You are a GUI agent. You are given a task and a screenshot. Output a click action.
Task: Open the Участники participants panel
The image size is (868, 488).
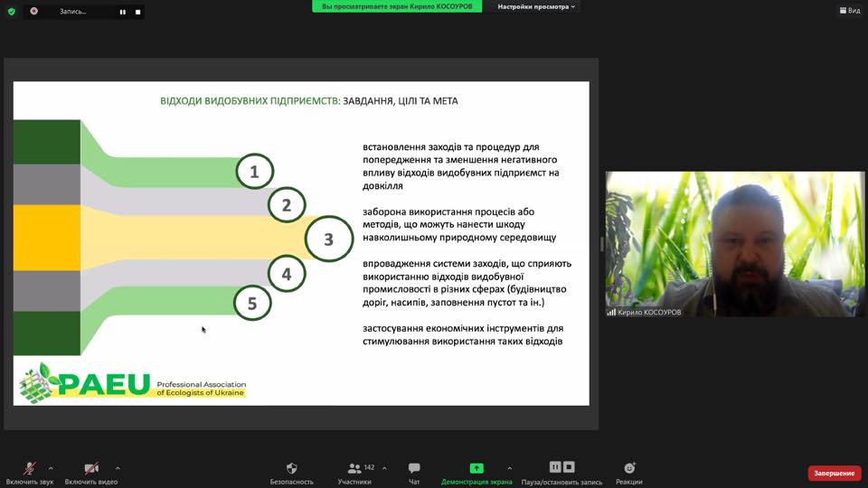pyautogui.click(x=354, y=469)
